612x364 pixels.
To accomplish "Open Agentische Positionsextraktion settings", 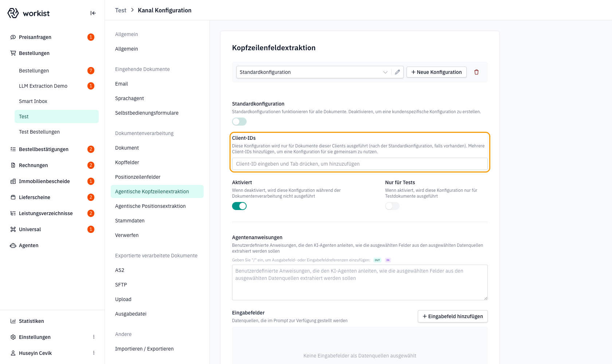I will tap(157, 206).
